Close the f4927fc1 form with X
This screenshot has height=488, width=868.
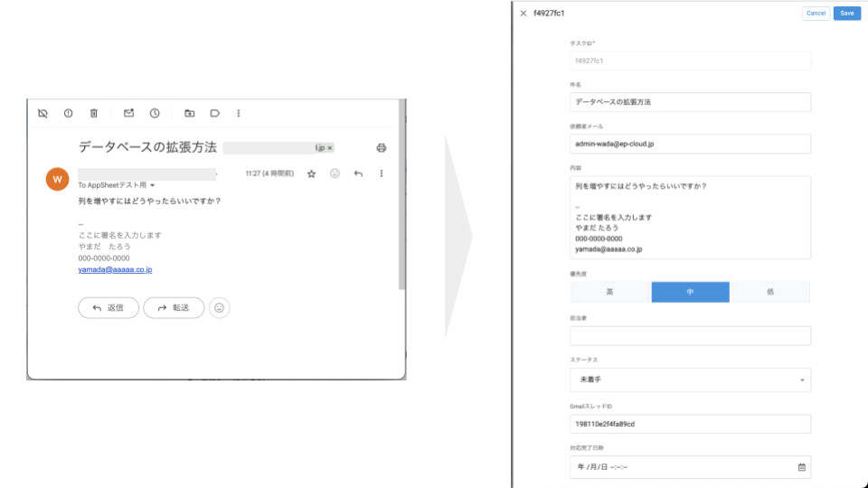point(524,14)
